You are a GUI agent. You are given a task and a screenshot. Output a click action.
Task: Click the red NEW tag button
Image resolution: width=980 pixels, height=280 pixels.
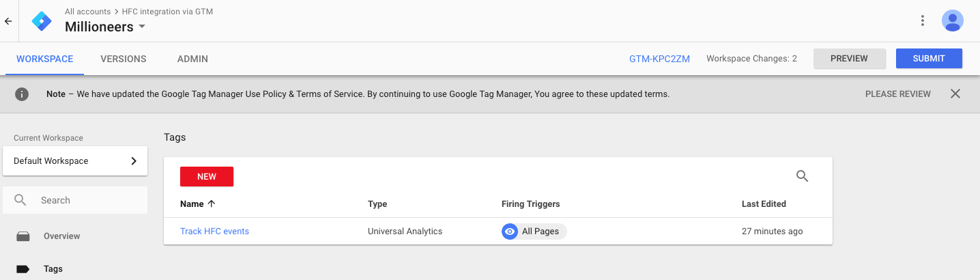click(207, 176)
